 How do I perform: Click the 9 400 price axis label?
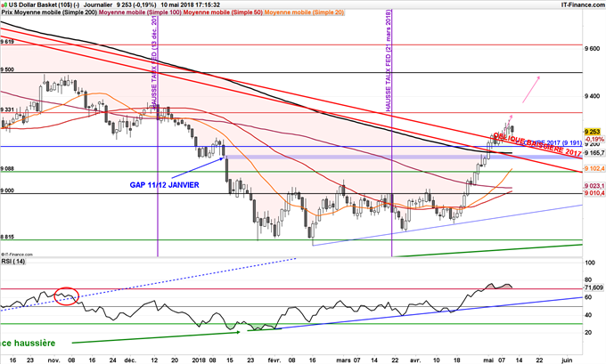click(592, 96)
